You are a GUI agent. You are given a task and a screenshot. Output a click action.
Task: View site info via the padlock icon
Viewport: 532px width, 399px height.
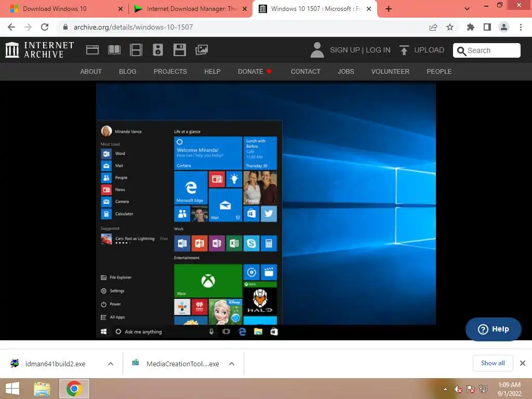[x=65, y=27]
